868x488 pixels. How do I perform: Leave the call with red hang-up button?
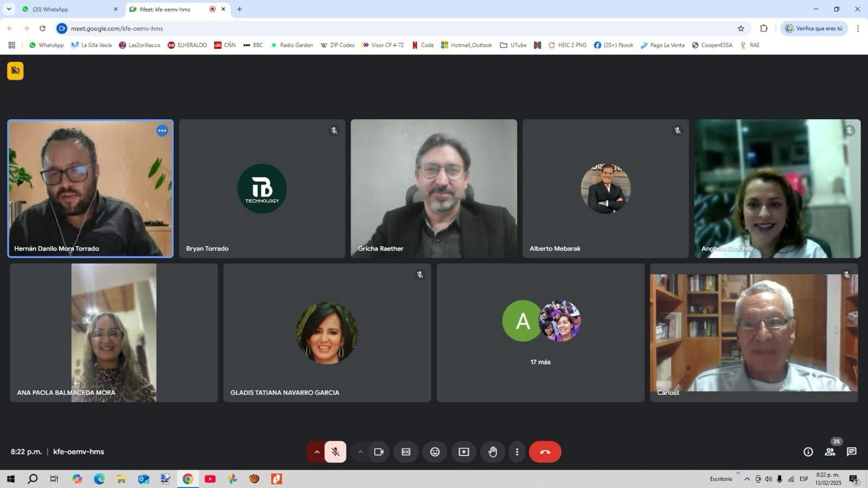coord(545,452)
